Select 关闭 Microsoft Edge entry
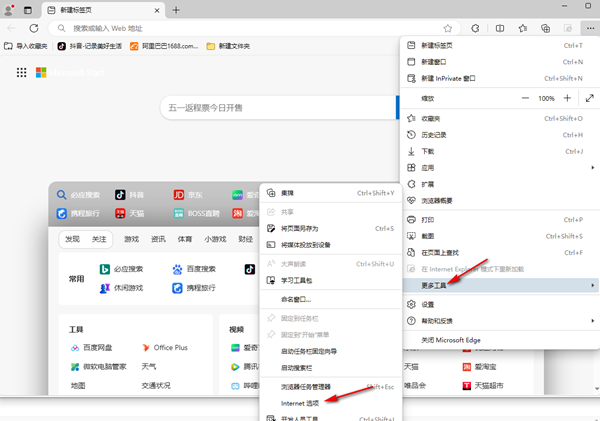Screen dimensions: 600x421 [500, 340]
